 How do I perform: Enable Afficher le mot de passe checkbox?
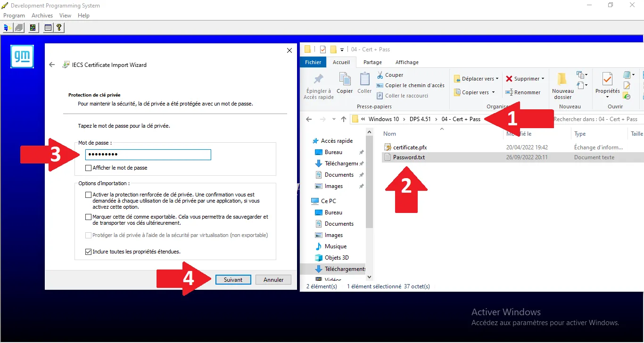[x=88, y=168]
